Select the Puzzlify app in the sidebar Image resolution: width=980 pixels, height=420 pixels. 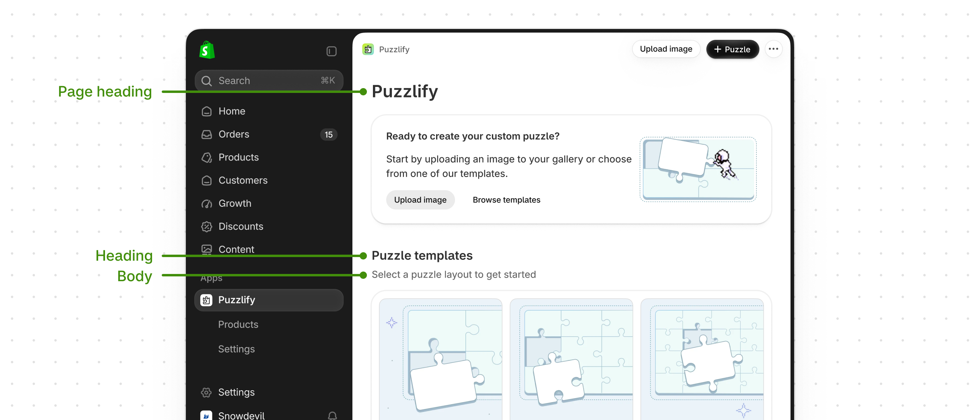tap(269, 300)
